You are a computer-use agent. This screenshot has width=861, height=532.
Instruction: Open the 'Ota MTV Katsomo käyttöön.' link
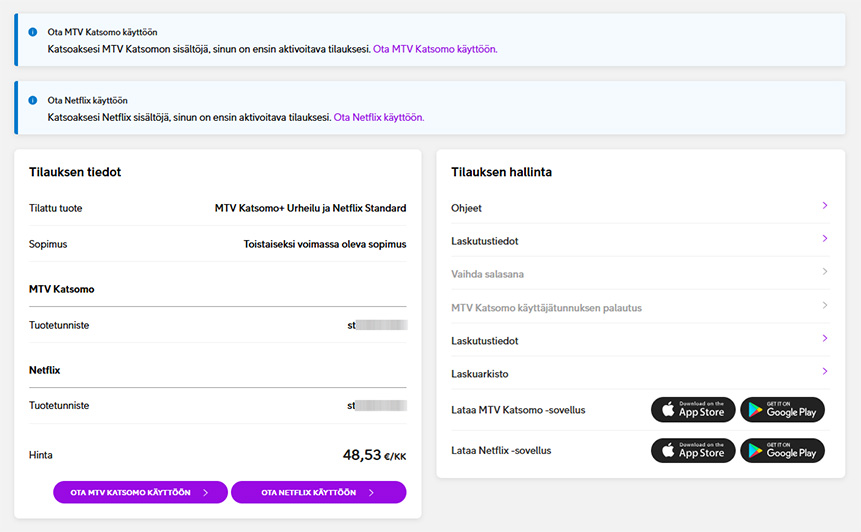point(435,49)
